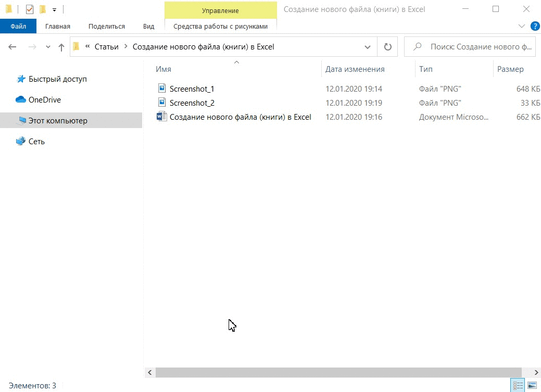Go forward with the right arrow
The width and height of the screenshot is (541, 392).
pos(32,47)
